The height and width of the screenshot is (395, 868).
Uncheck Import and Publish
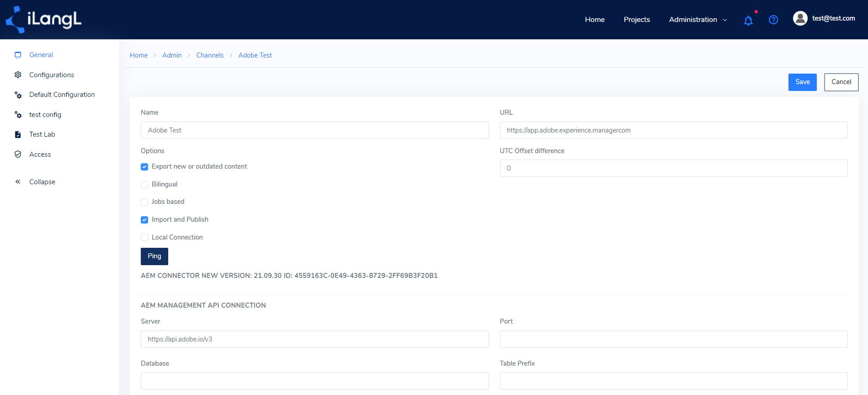pyautogui.click(x=144, y=220)
